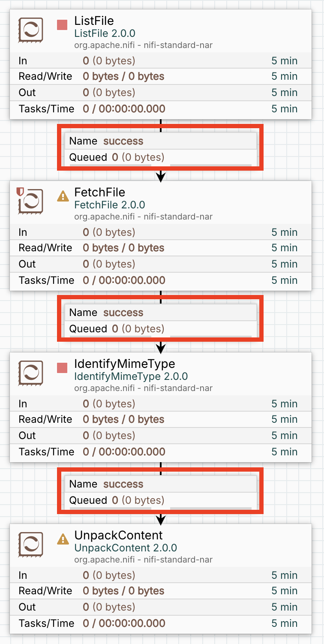Image resolution: width=324 pixels, height=644 pixels.
Task: Click the IdentifyMimeType processor icon
Action: click(30, 373)
